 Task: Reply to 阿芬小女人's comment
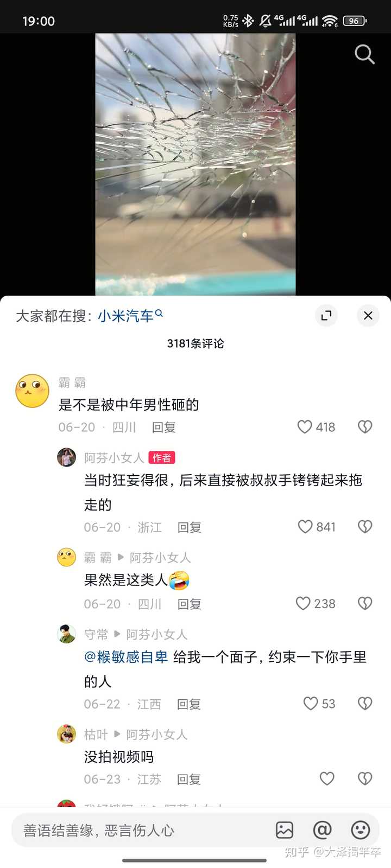[x=190, y=527]
